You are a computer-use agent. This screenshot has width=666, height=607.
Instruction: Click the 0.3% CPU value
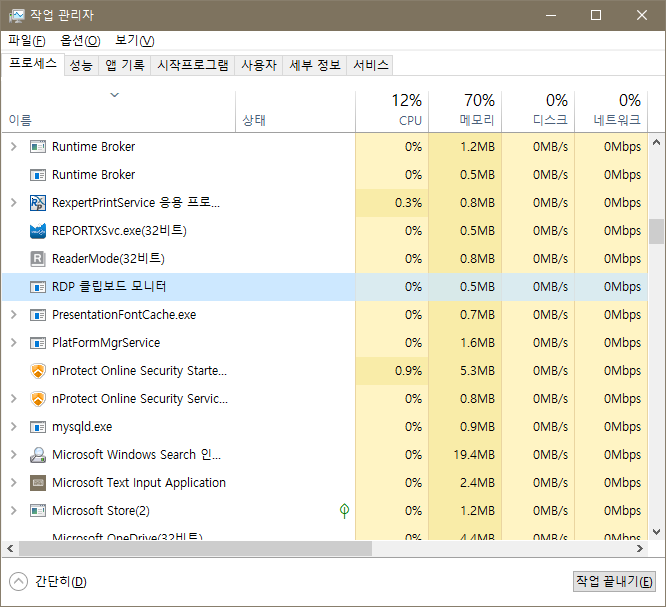pyautogui.click(x=409, y=203)
